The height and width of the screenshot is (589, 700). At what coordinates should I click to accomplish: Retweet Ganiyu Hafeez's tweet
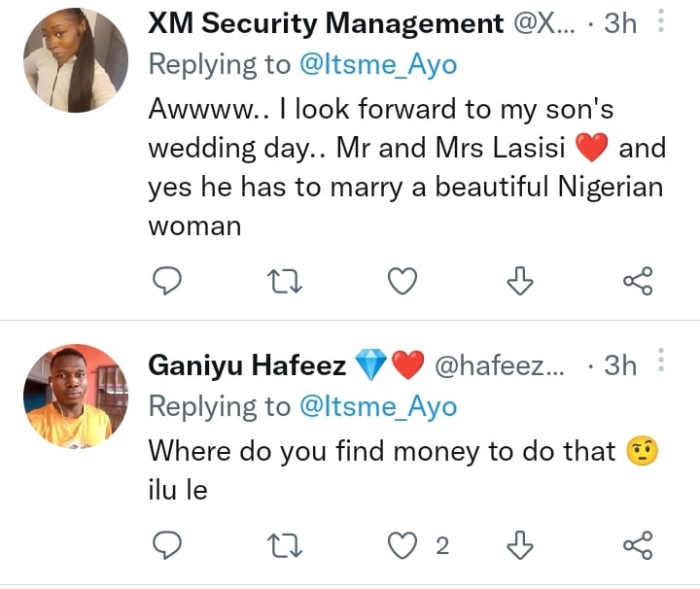tap(286, 545)
